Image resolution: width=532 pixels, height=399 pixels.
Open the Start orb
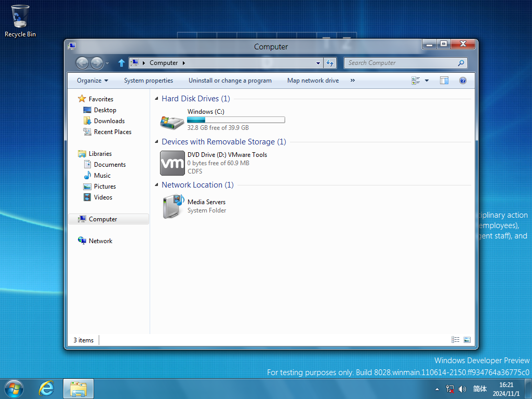[x=14, y=389]
